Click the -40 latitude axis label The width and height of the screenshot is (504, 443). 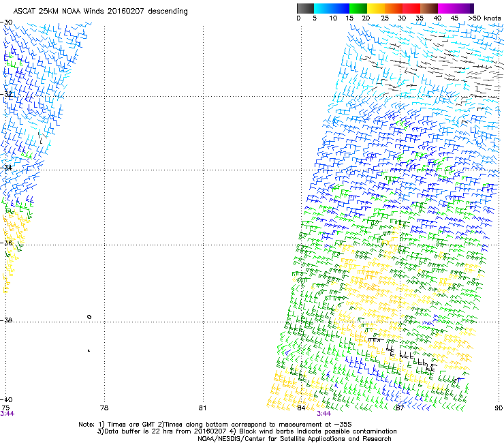point(6,399)
